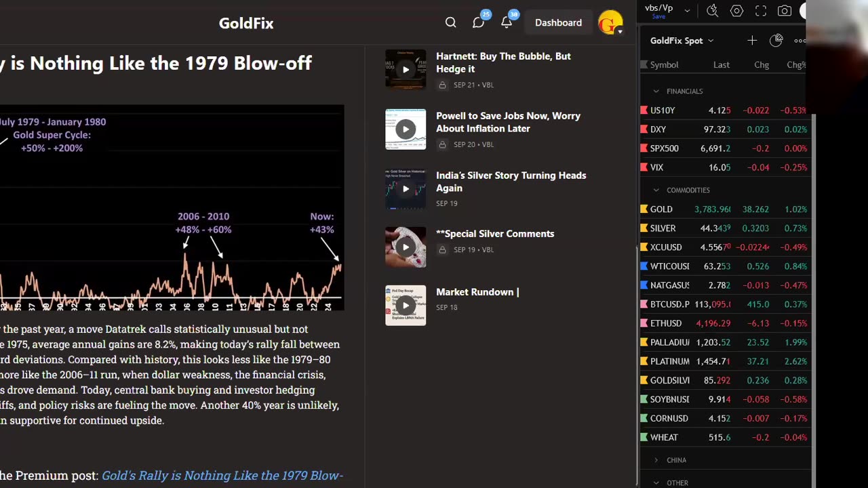Select the SOYBNUSD watchlist row
Screen dimensions: 868x488
(724, 399)
